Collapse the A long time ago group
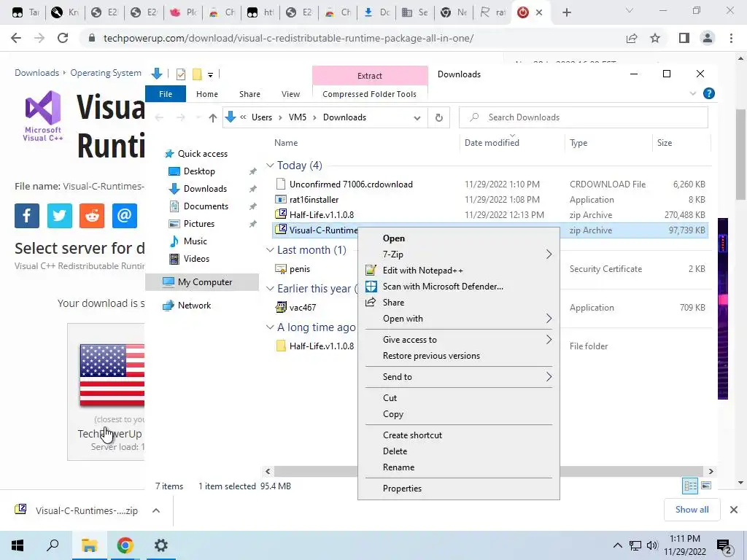The width and height of the screenshot is (747, 560). [270, 327]
